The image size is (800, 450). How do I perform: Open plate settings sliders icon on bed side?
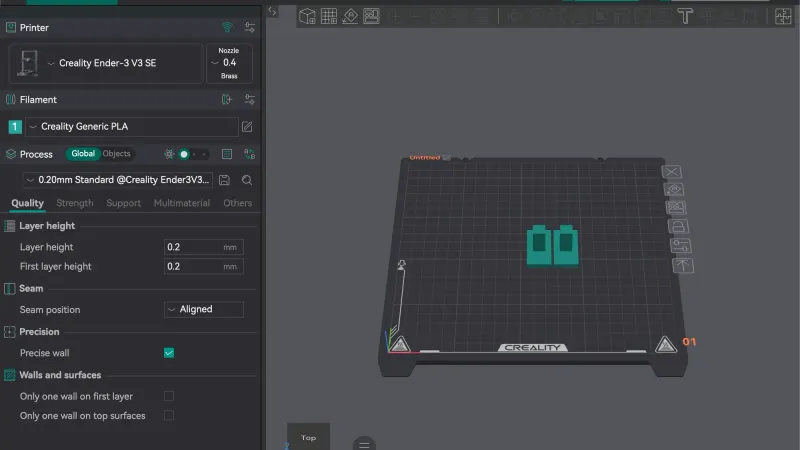click(x=681, y=245)
